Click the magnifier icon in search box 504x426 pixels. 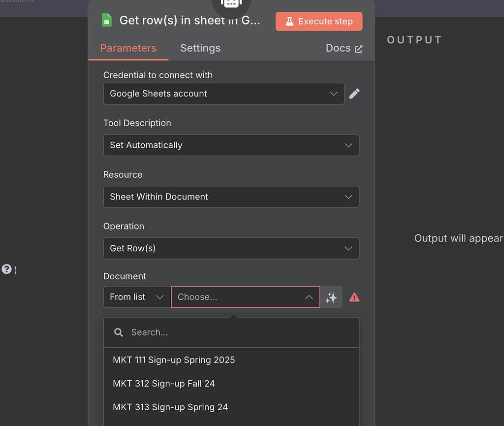click(x=119, y=332)
